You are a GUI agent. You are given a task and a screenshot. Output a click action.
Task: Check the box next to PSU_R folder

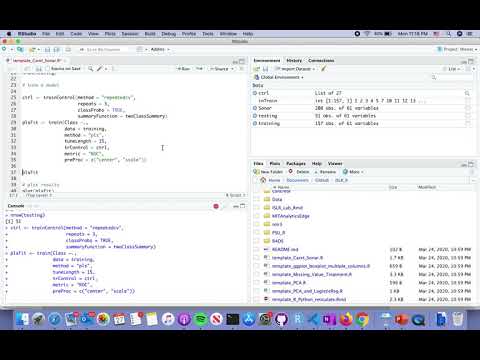point(256,233)
